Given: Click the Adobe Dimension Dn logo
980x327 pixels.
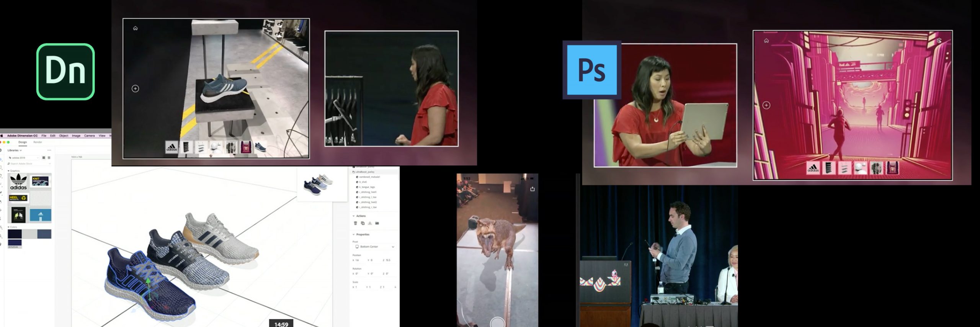Looking at the screenshot, I should click(x=65, y=72).
